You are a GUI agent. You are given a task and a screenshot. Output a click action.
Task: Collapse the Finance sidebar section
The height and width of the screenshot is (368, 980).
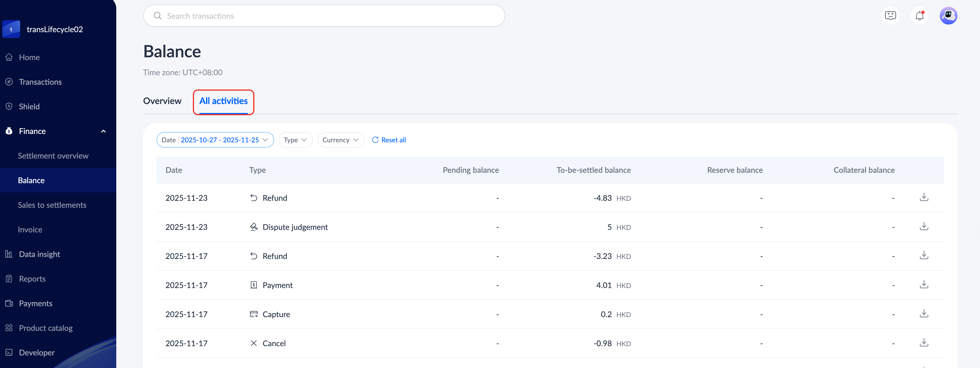(x=103, y=131)
